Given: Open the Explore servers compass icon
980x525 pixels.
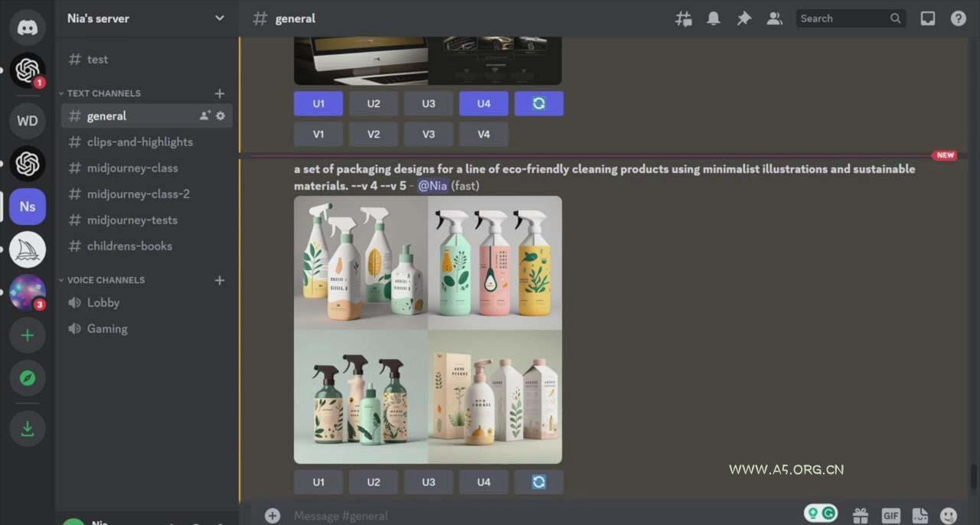Looking at the screenshot, I should coord(28,378).
